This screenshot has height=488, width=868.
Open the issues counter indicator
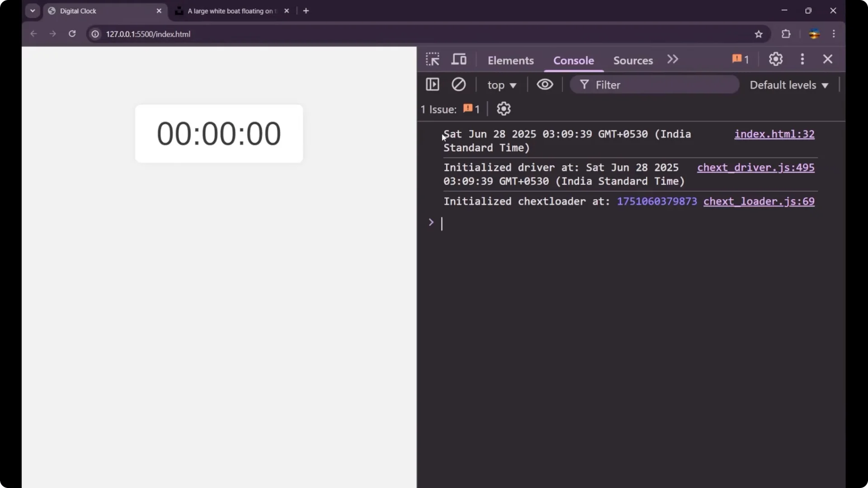point(740,59)
